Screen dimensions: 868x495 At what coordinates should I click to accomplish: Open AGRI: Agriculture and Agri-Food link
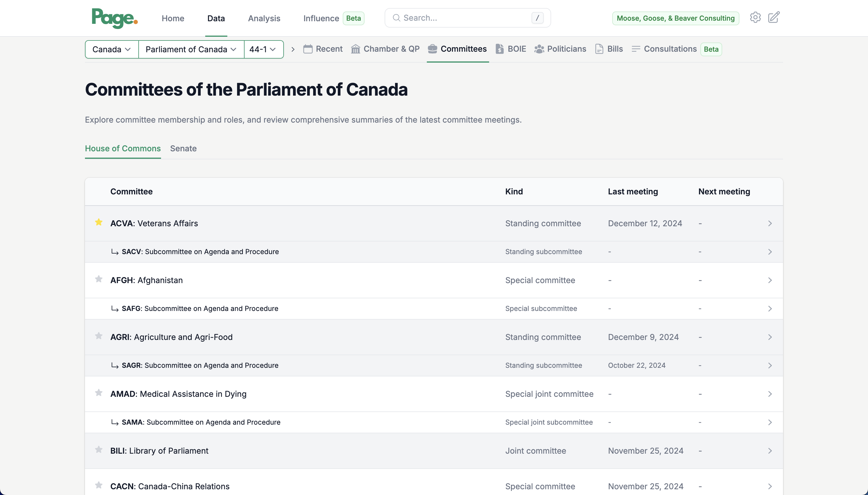[171, 337]
